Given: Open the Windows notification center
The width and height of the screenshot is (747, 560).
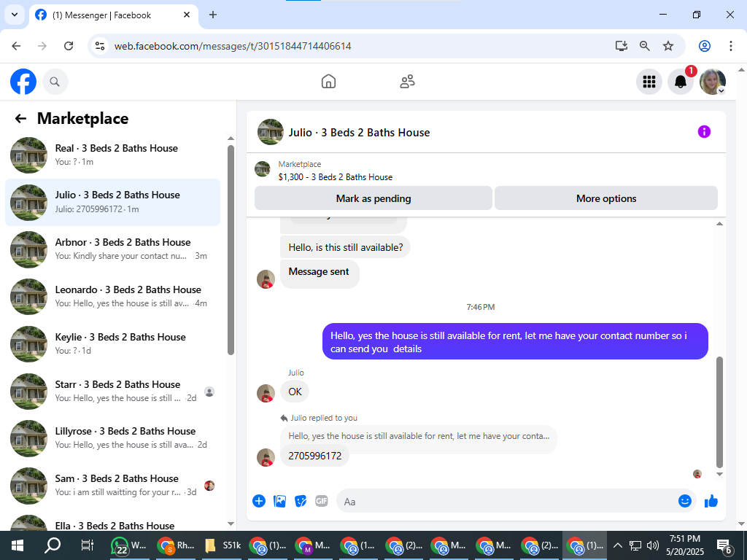Looking at the screenshot, I should (x=724, y=546).
